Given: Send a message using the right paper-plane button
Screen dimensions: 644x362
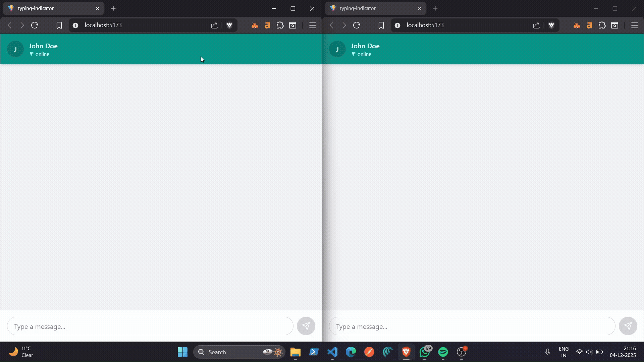Looking at the screenshot, I should coord(628,326).
